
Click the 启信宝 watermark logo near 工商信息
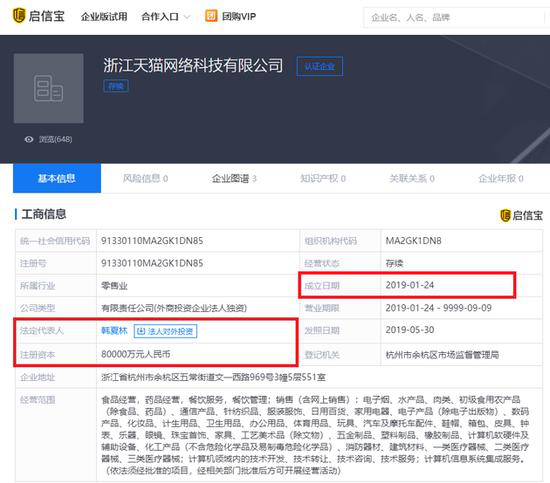click(x=521, y=215)
